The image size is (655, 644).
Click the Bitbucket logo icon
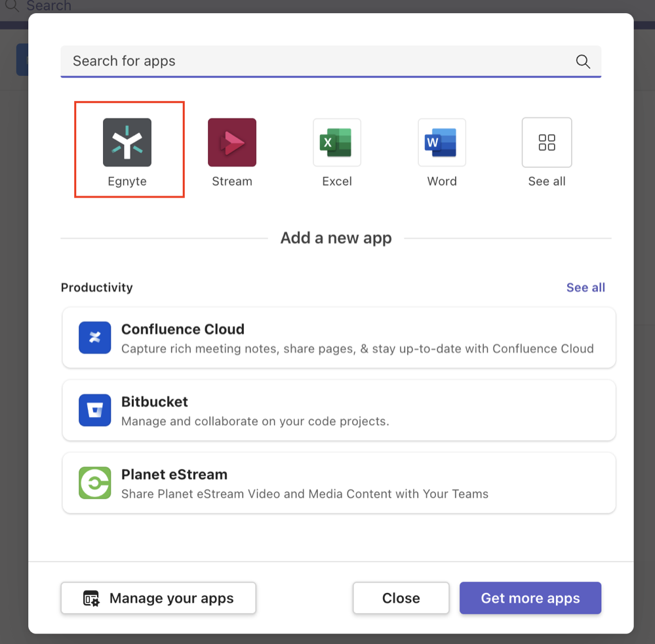point(95,410)
